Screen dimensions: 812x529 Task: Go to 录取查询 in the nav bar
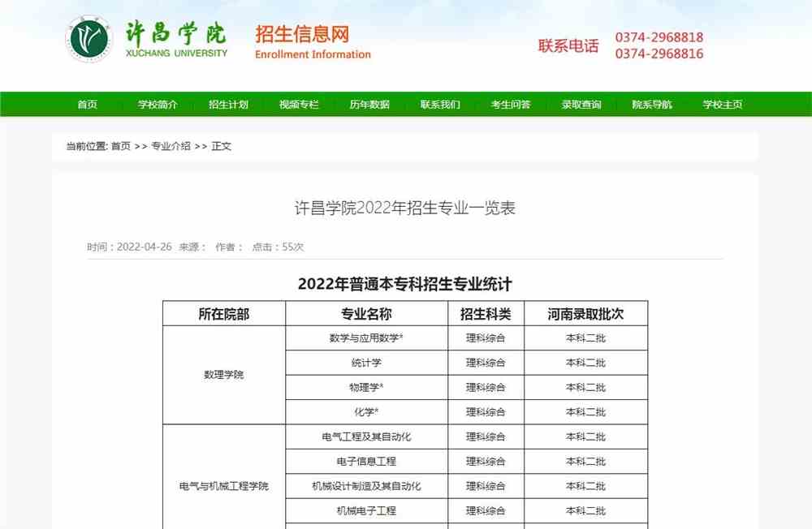point(581,105)
